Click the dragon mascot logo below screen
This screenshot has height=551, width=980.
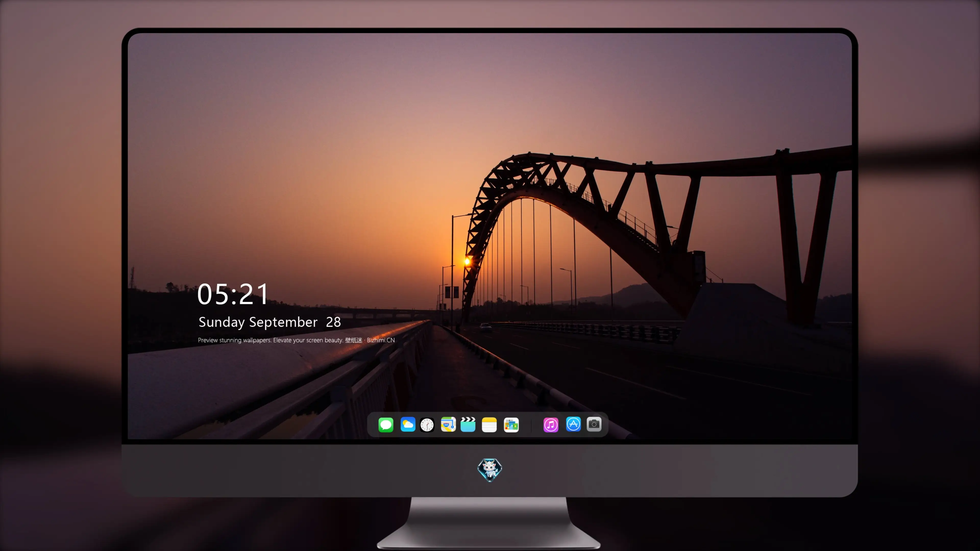coord(490,470)
